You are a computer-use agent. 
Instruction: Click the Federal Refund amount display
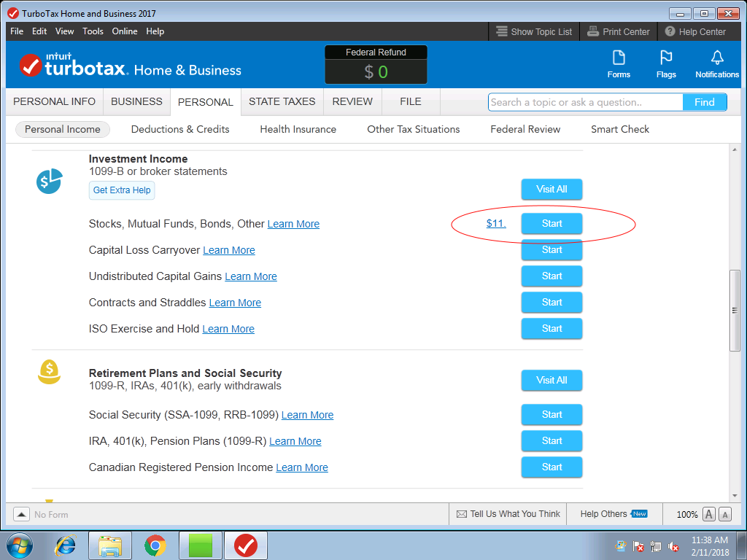tap(376, 72)
